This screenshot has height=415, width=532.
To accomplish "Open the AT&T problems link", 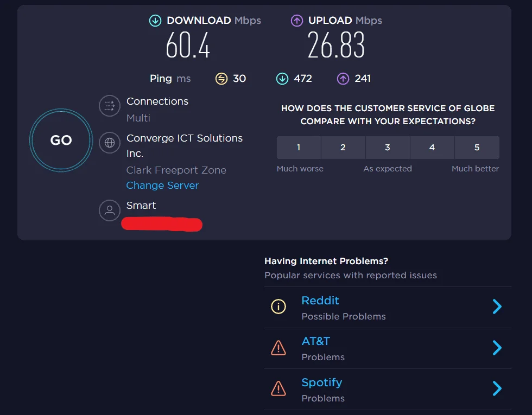I will coord(316,341).
